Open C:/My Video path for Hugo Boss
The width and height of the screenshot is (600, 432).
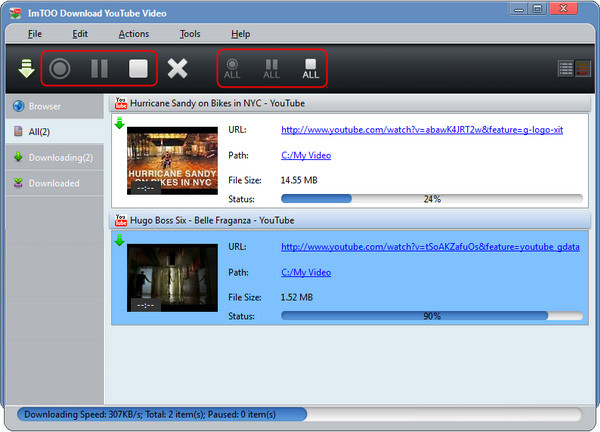(306, 272)
